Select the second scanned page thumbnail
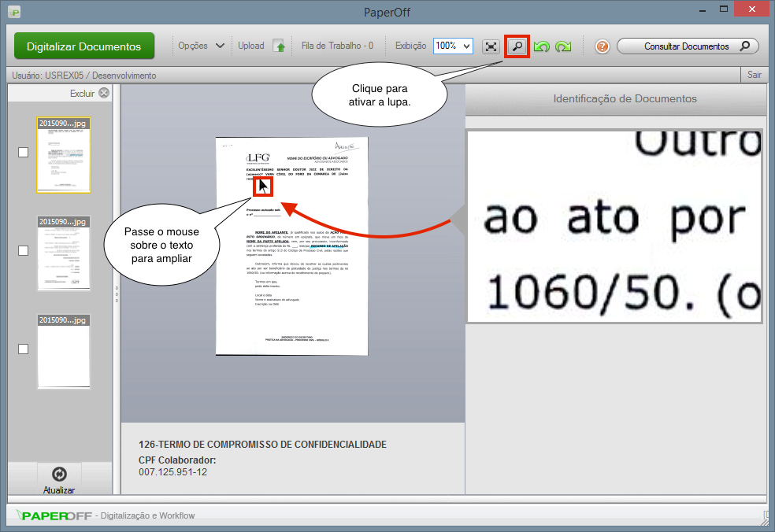This screenshot has width=775, height=532. [x=64, y=253]
